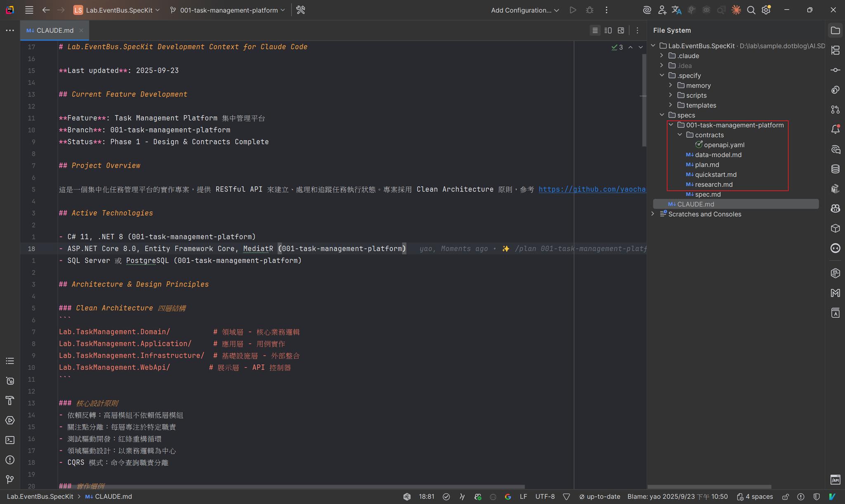Switch to editor-only markdown view

click(x=595, y=30)
